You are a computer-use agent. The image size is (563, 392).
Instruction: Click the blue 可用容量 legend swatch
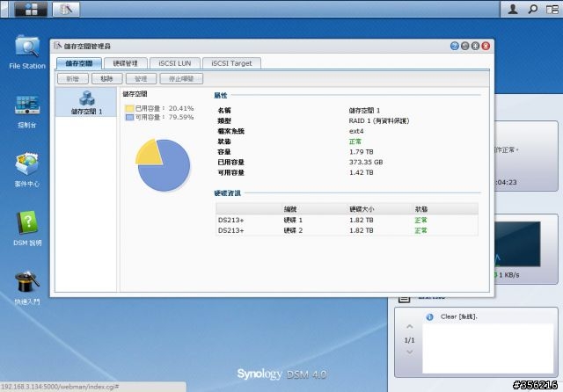[129, 117]
